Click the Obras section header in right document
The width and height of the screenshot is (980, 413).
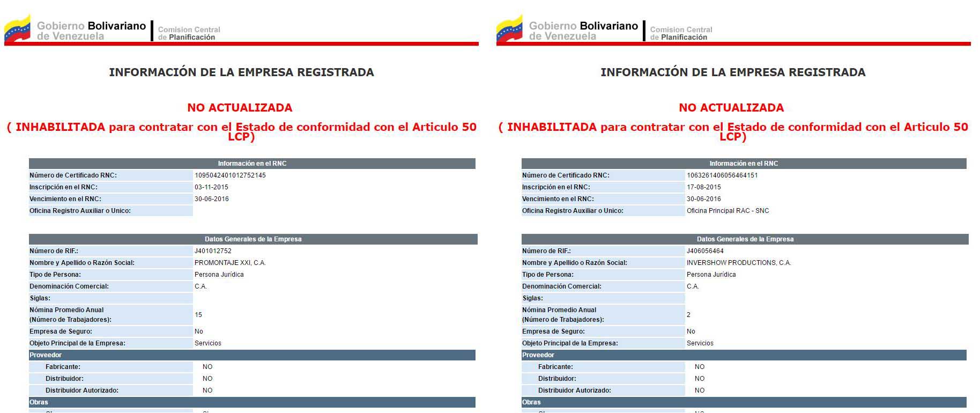[531, 402]
